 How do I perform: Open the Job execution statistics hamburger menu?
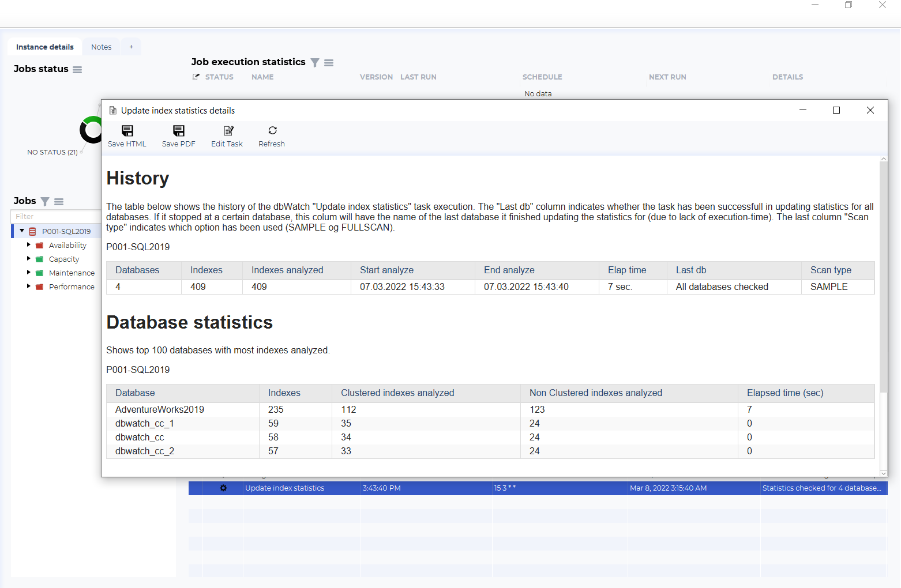point(329,62)
